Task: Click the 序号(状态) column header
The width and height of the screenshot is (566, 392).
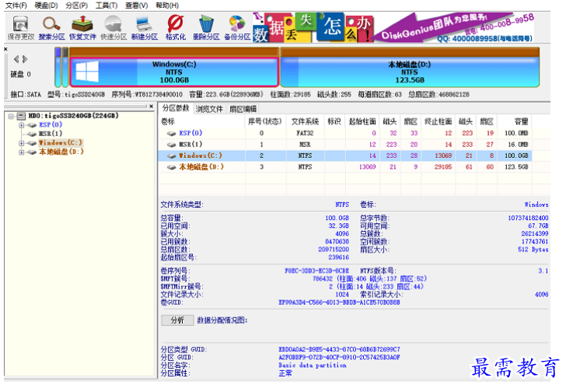Action: pos(265,121)
